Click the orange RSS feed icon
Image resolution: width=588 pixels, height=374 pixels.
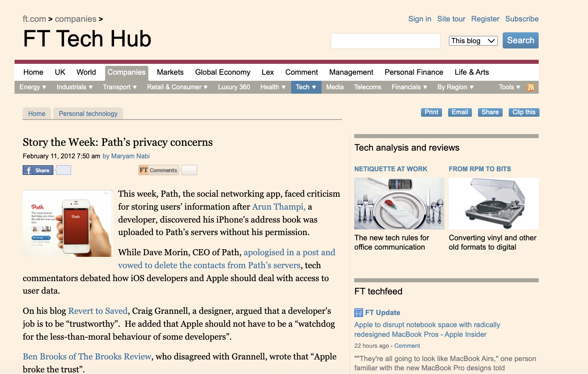click(531, 87)
